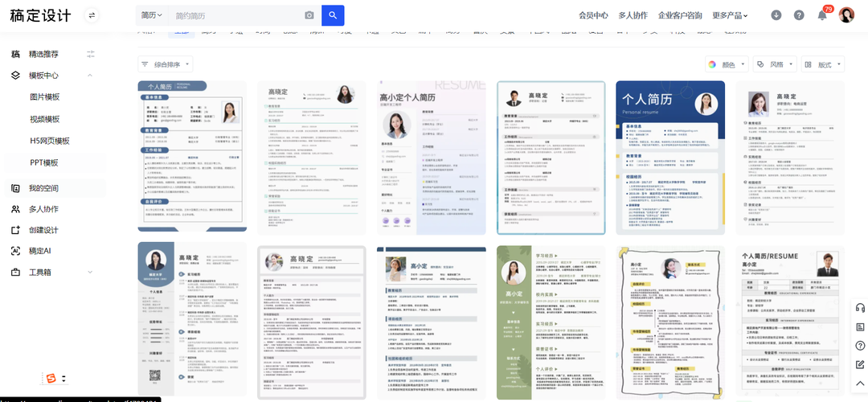Click the 创建设计 plus icon
The height and width of the screenshot is (402, 868).
pyautogui.click(x=15, y=230)
